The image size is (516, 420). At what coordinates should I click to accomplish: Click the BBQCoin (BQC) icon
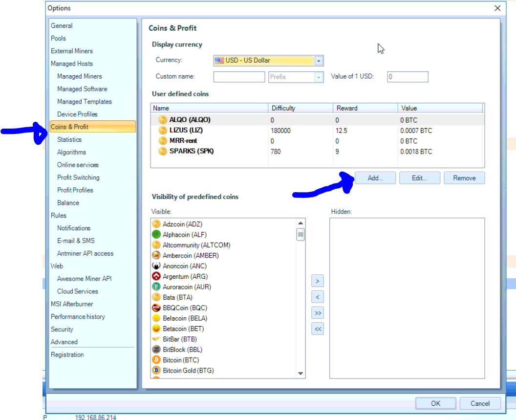coord(156,308)
